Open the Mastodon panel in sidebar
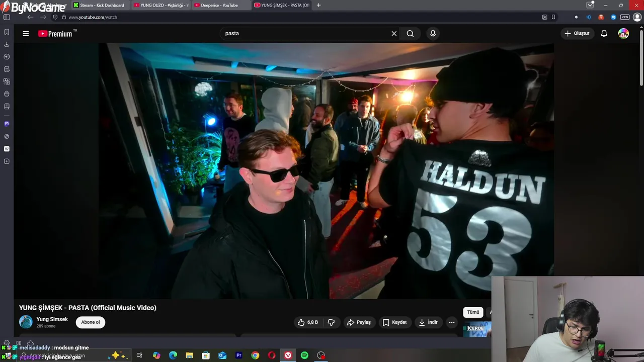Image resolution: width=644 pixels, height=362 pixels. point(7,124)
